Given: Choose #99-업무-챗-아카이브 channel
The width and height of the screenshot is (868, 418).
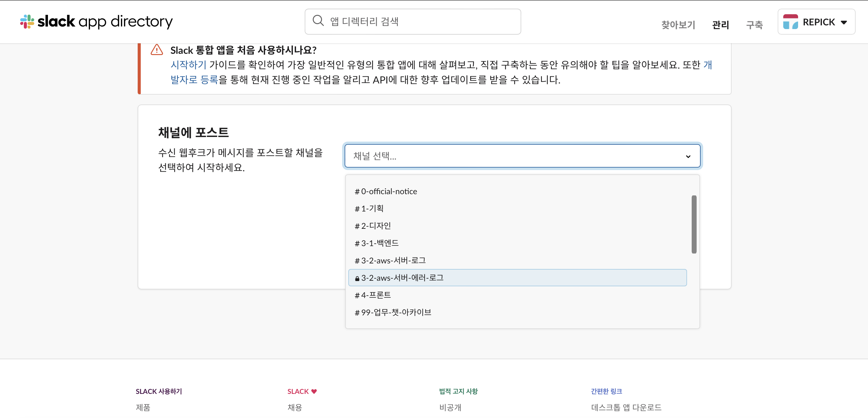Looking at the screenshot, I should pyautogui.click(x=393, y=312).
